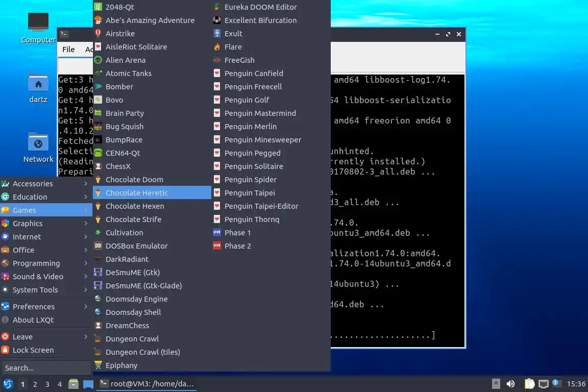
Task: Click the Airstrike balloon icon
Action: point(98,33)
